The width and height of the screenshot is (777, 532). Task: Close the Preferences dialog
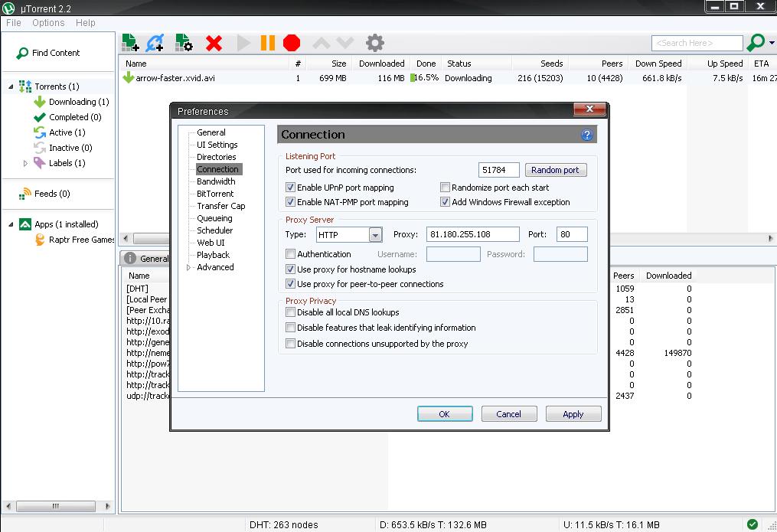[589, 109]
